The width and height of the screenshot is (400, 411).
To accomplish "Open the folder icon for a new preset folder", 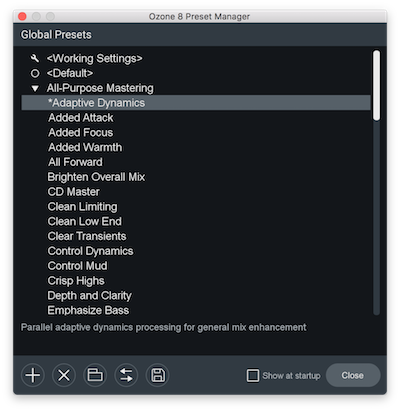I will point(95,375).
